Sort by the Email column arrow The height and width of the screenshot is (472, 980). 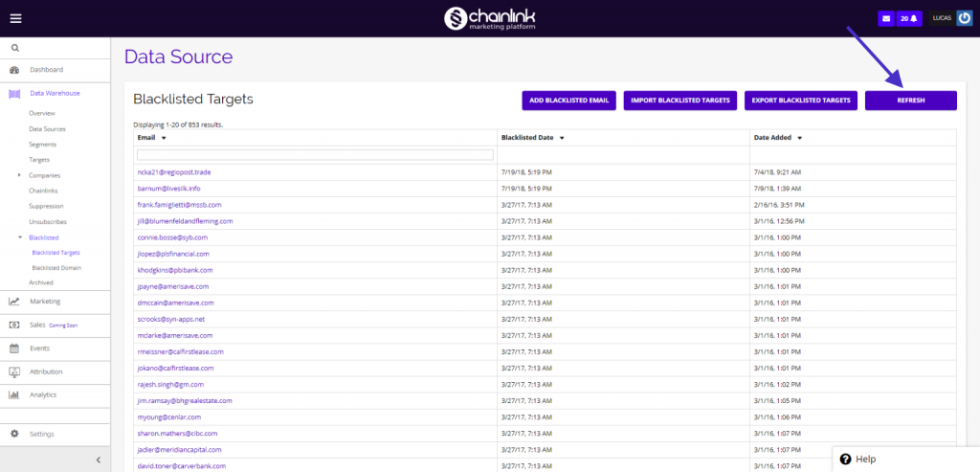(164, 138)
